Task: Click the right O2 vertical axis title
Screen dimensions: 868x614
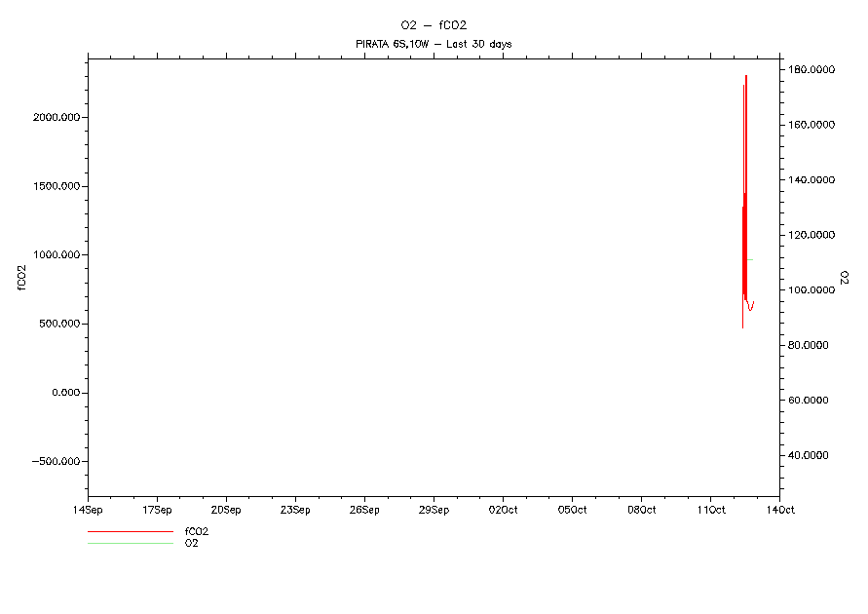Action: [x=845, y=277]
